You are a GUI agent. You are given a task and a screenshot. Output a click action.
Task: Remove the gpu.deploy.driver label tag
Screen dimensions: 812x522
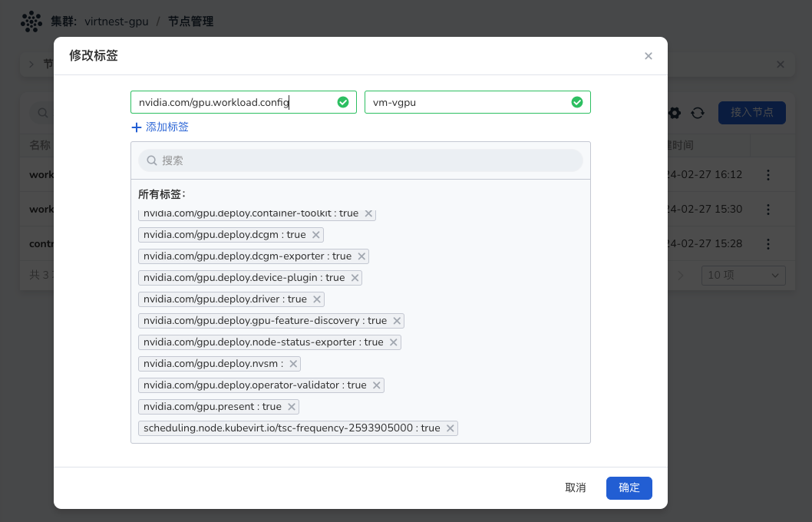click(x=316, y=299)
